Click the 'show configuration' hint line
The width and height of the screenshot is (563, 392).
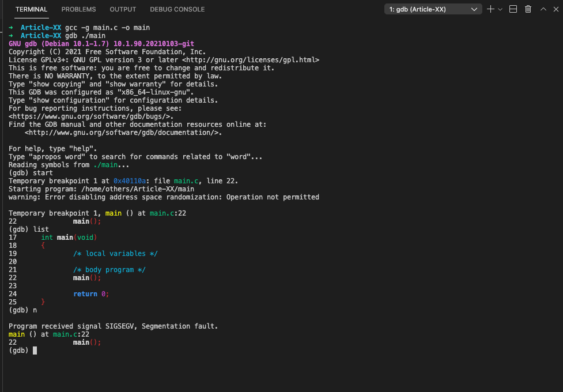click(113, 100)
